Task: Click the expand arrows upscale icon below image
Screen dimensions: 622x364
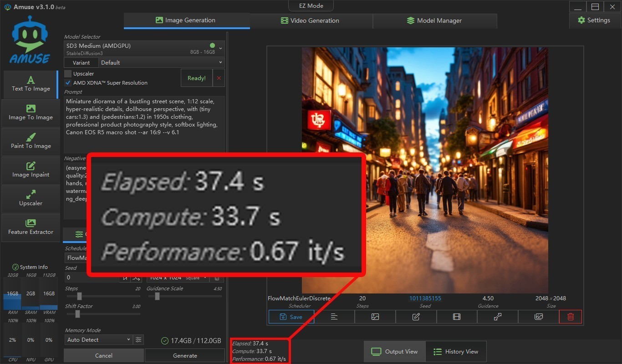Action: tap(498, 317)
